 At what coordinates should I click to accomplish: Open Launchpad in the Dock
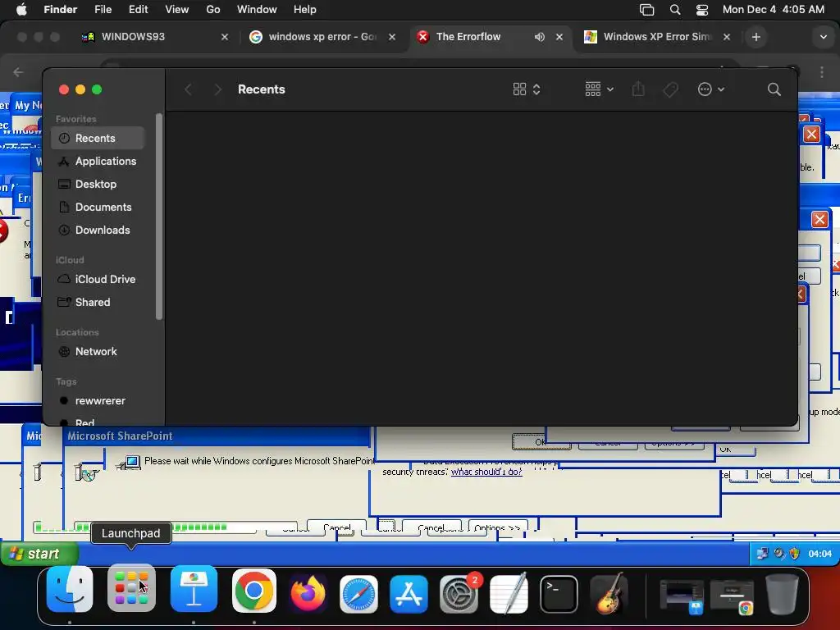tap(131, 589)
